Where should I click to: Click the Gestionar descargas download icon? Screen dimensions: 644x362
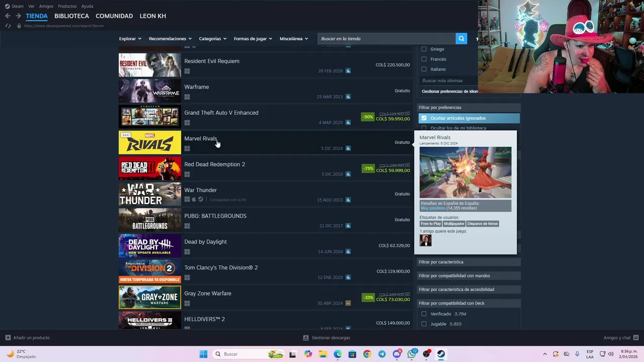click(x=306, y=338)
